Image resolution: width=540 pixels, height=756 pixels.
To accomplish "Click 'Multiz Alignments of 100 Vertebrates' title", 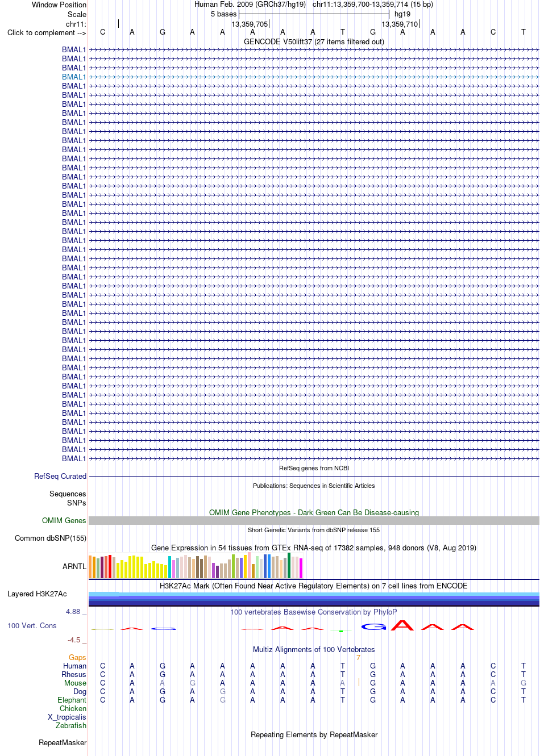I will [x=314, y=649].
